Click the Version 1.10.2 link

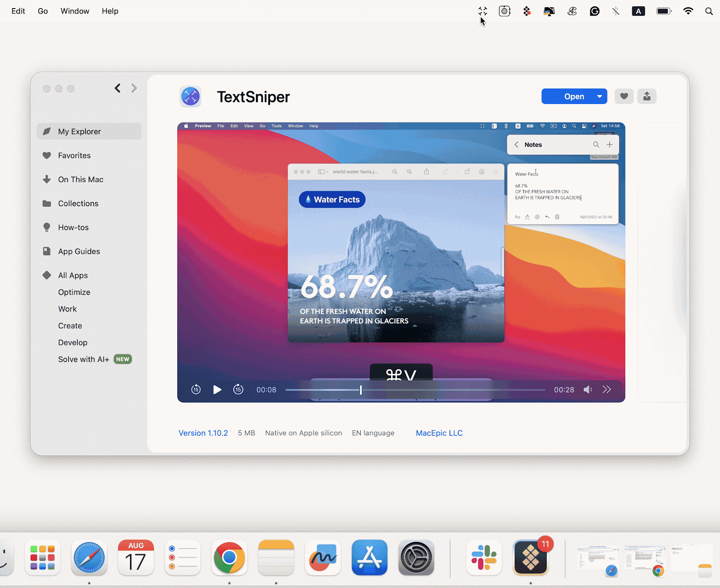click(x=203, y=433)
